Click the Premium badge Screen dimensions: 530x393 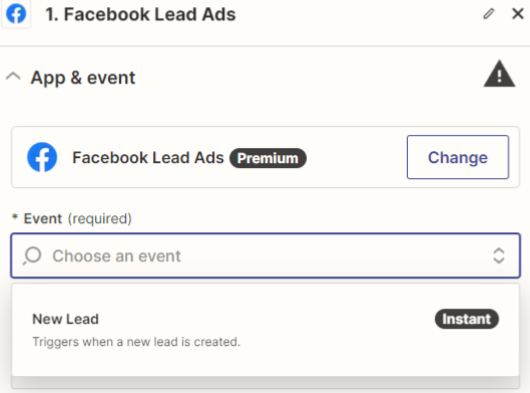268,158
